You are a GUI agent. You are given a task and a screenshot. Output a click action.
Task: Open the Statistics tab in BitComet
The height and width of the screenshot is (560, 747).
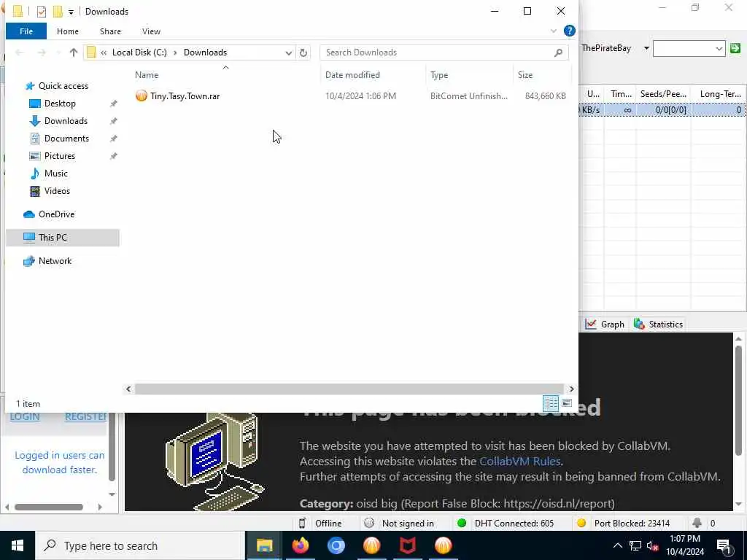[659, 324]
